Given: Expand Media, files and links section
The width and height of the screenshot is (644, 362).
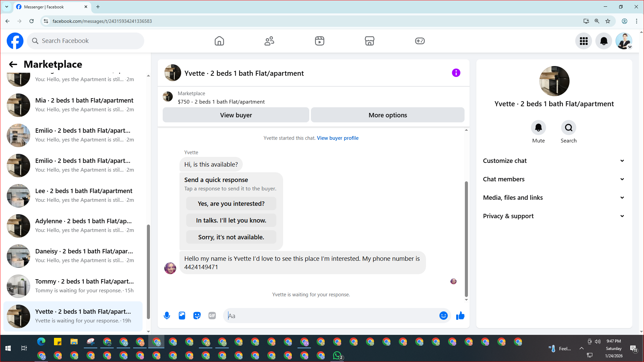Looking at the screenshot, I should pyautogui.click(x=553, y=197).
